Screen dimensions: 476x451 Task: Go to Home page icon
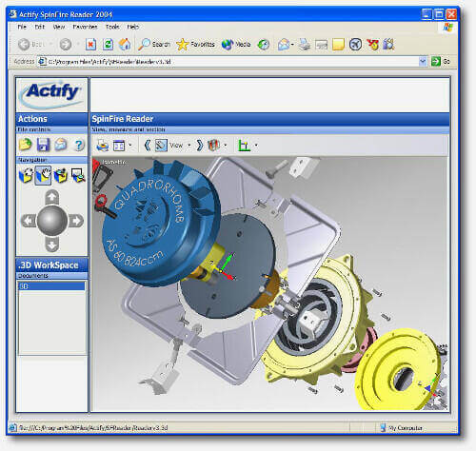click(x=125, y=45)
